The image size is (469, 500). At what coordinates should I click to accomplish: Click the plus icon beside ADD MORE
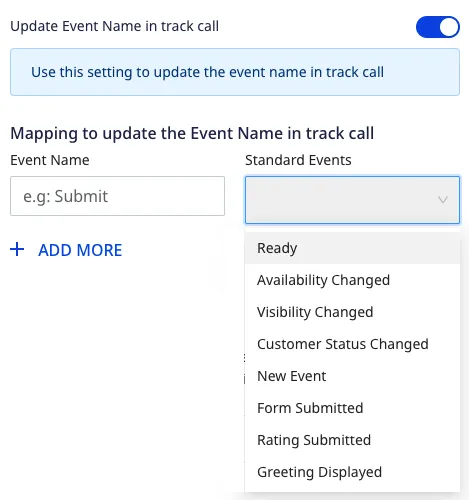pyautogui.click(x=17, y=250)
